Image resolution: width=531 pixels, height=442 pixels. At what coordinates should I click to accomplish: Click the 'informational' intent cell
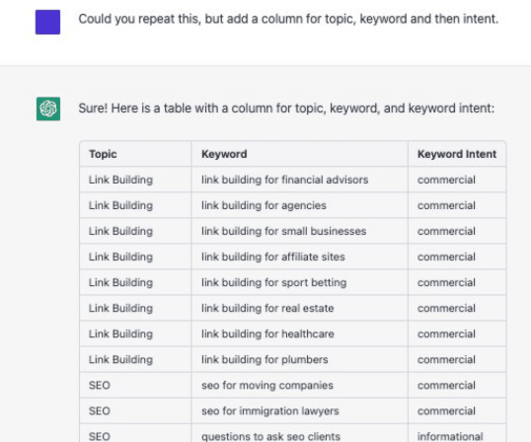click(x=457, y=434)
